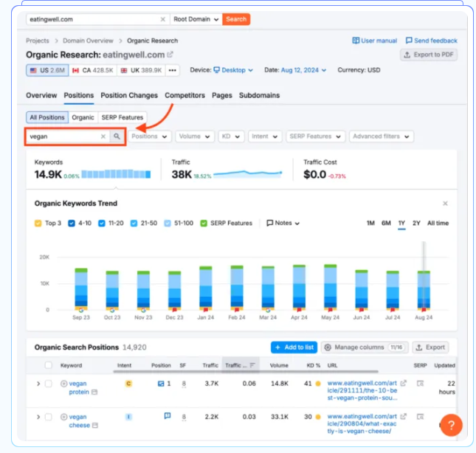The width and height of the screenshot is (476, 453).
Task: Click the magnifier to search vegan keyword
Action: pyautogui.click(x=117, y=136)
